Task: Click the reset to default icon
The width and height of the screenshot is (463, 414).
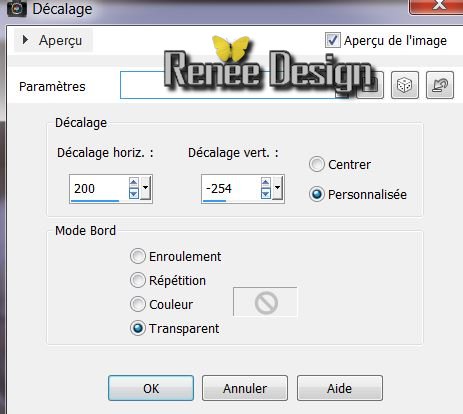Action: click(440, 85)
